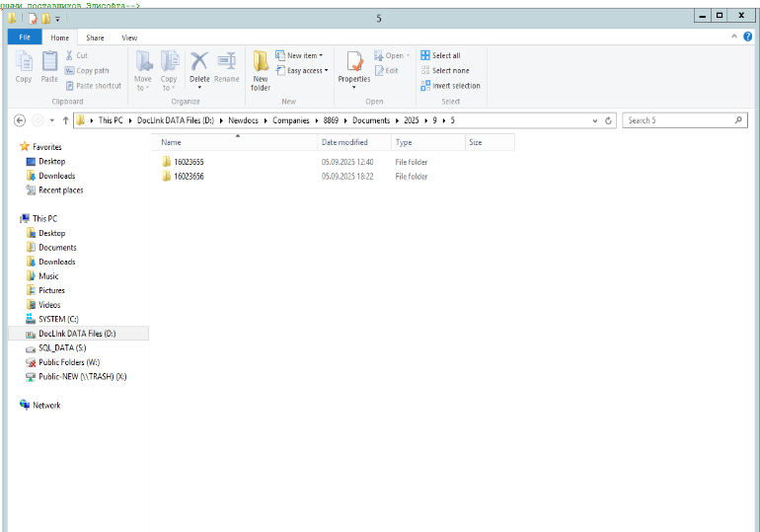
Task: Select the DocLink DATA Files (D:) drive
Action: (77, 334)
